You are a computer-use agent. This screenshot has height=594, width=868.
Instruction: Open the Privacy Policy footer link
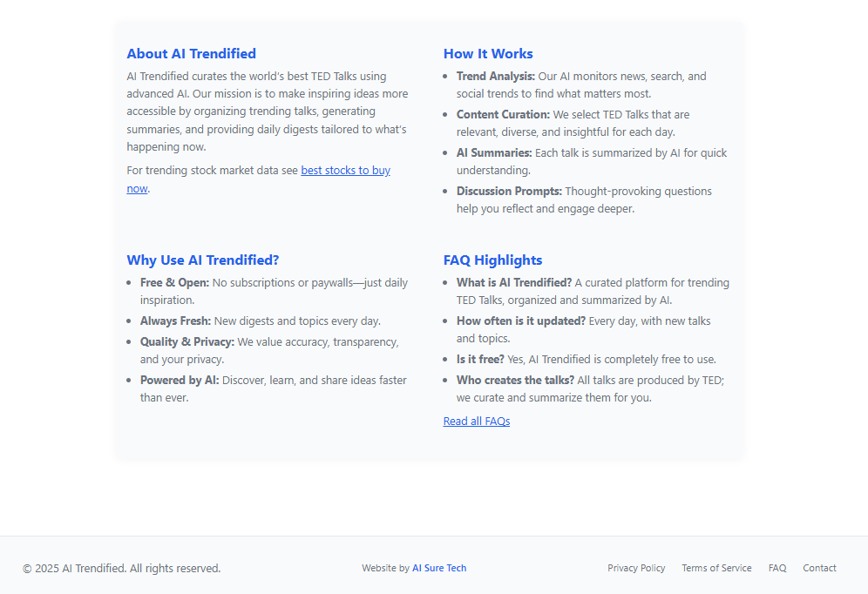[x=636, y=568]
